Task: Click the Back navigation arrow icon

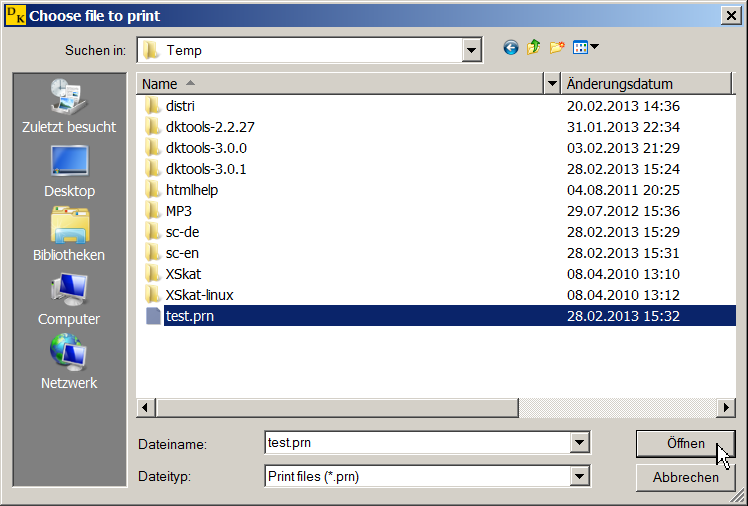Action: tap(511, 47)
